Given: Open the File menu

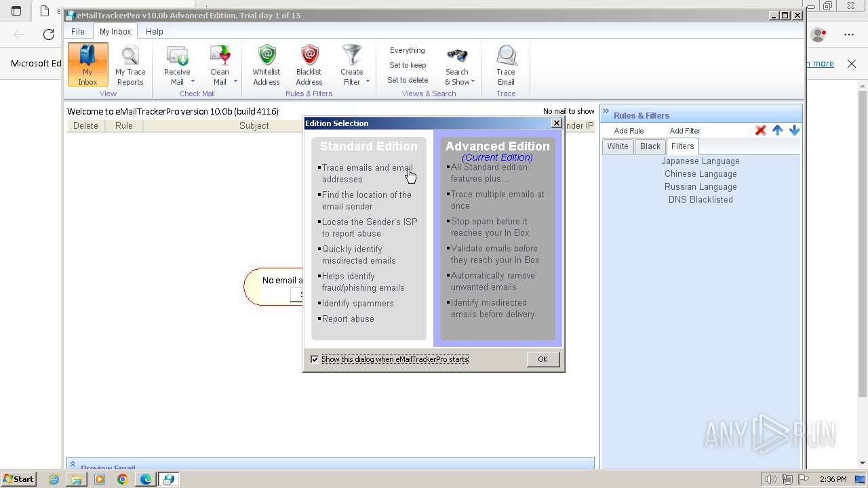Looking at the screenshot, I should coord(78,31).
